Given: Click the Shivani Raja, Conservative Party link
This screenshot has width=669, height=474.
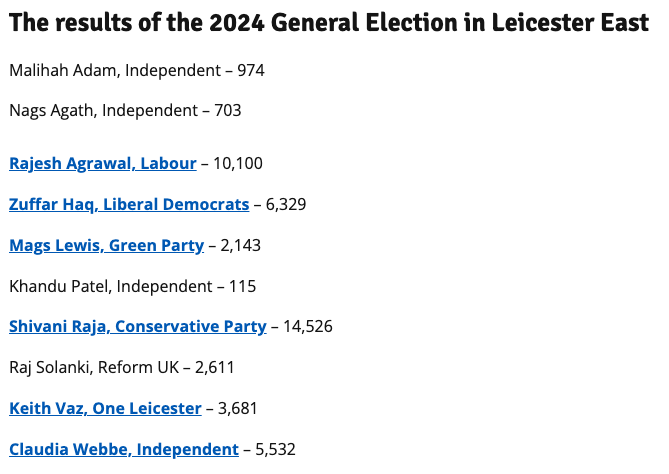Looking at the screenshot, I should click(x=138, y=326).
